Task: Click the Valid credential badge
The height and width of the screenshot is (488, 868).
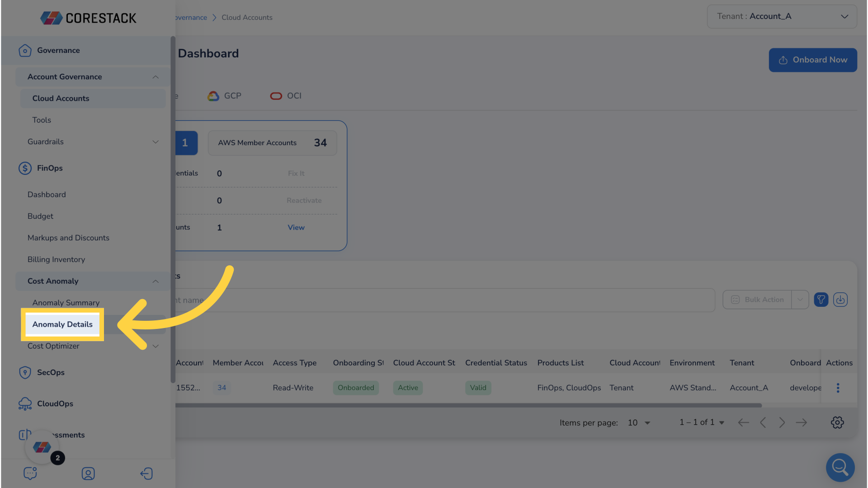Action: (x=478, y=388)
